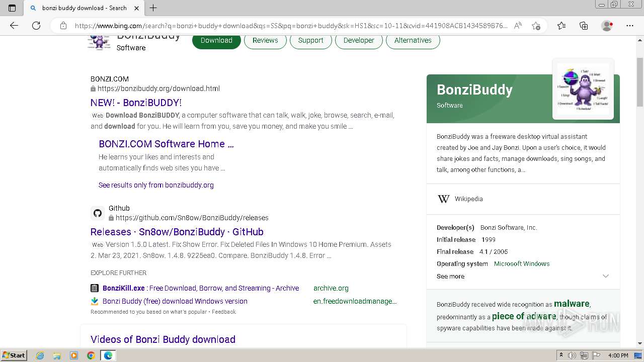
Task: Click the address bar URL field
Action: point(291,26)
